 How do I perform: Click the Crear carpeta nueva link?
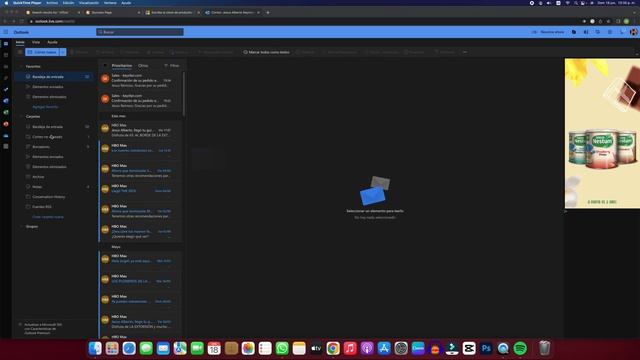(48, 217)
